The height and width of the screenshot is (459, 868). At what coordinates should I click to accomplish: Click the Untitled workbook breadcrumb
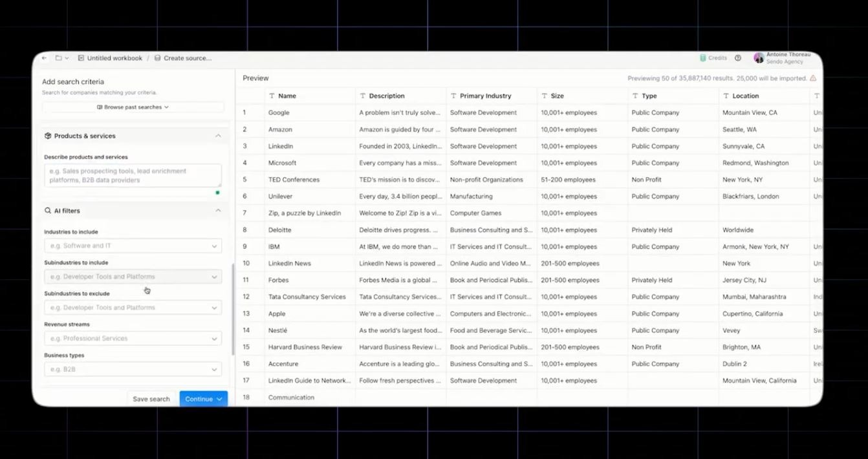pyautogui.click(x=110, y=58)
